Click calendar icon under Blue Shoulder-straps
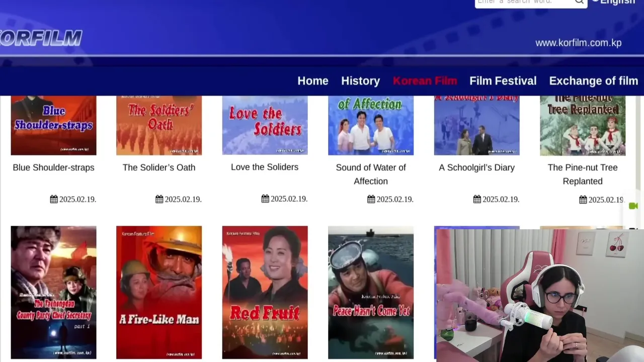Image resolution: width=644 pixels, height=362 pixels. click(54, 199)
